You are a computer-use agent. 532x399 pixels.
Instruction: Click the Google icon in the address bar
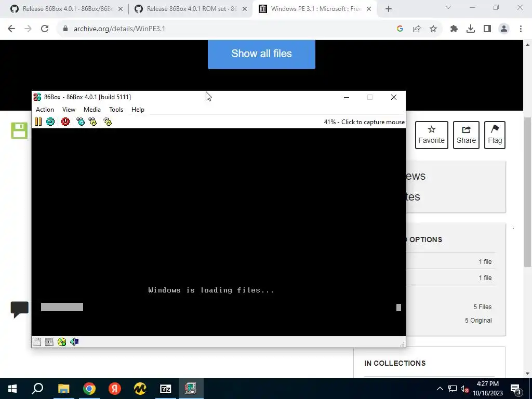pos(400,29)
